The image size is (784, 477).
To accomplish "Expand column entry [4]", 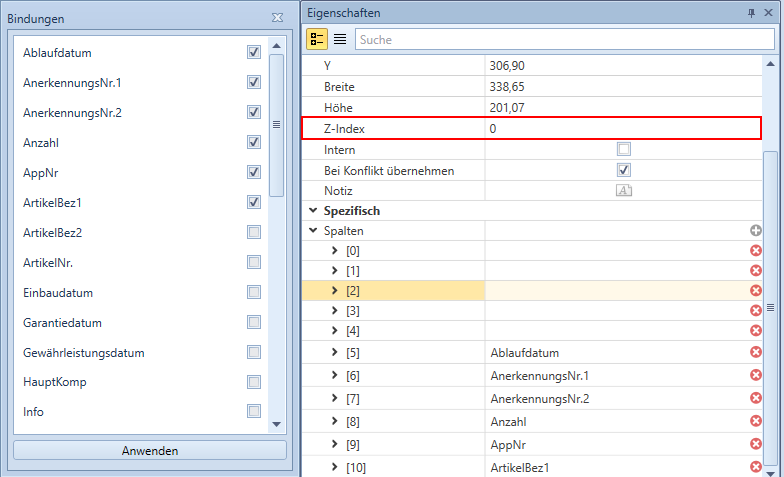I will point(334,330).
